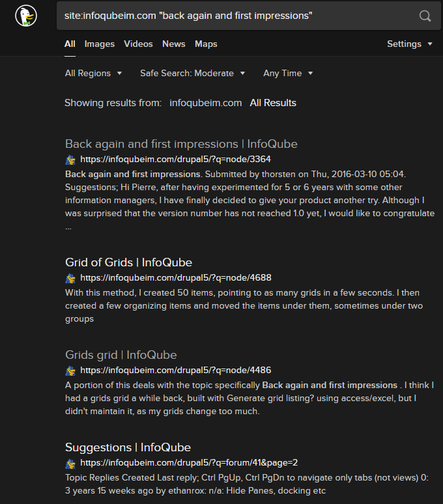The image size is (443, 504).
Task: Click the URL ending in forum/41&page=2
Action: 189,463
